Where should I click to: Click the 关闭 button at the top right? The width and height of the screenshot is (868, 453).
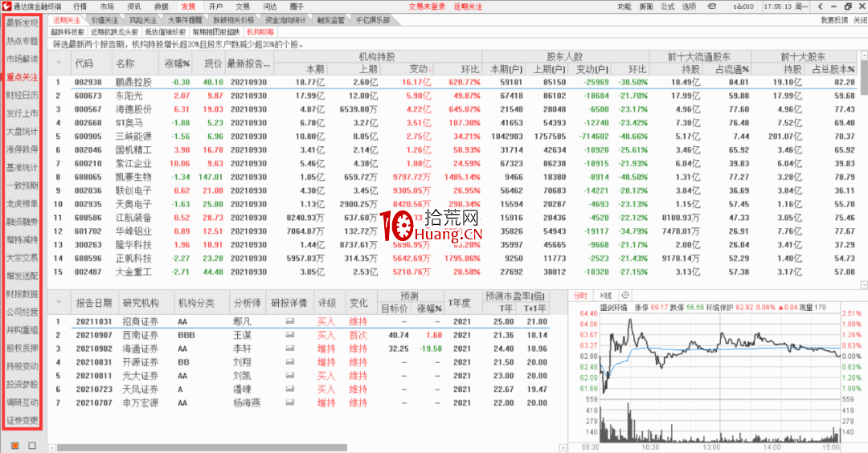[860, 20]
